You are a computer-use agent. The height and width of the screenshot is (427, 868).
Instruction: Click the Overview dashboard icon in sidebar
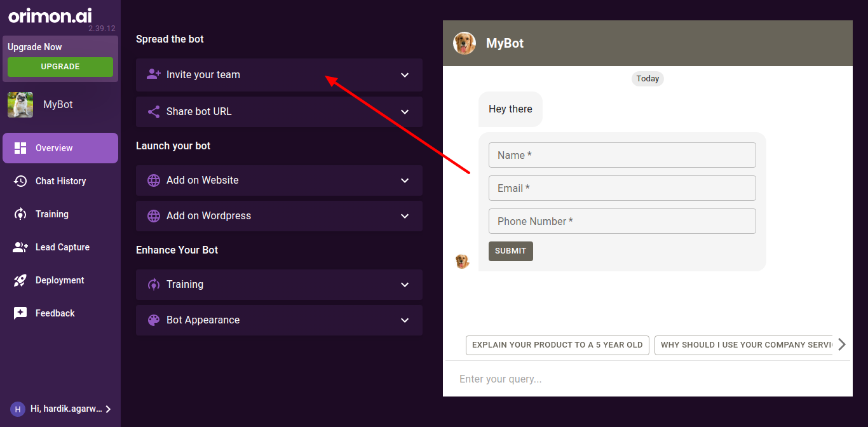20,148
